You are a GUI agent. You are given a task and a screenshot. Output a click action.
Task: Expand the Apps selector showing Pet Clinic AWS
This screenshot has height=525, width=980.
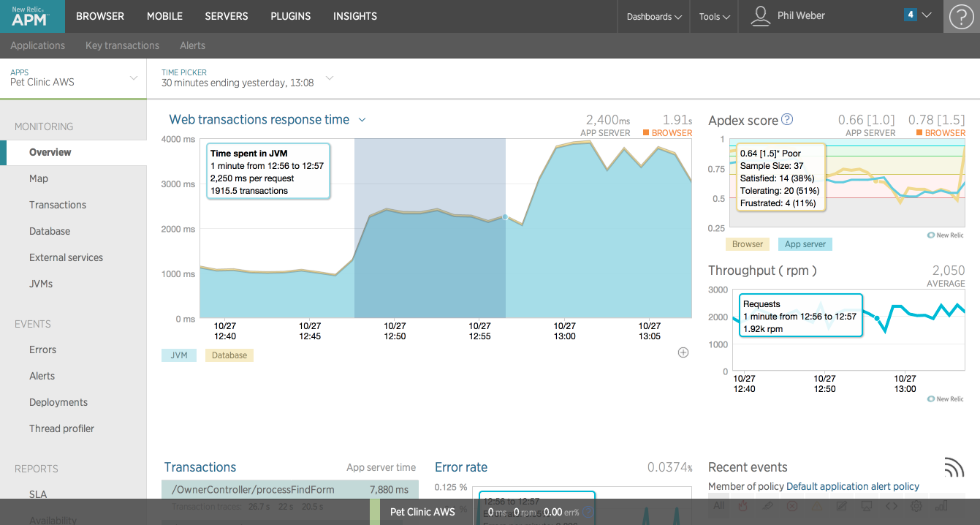point(73,78)
